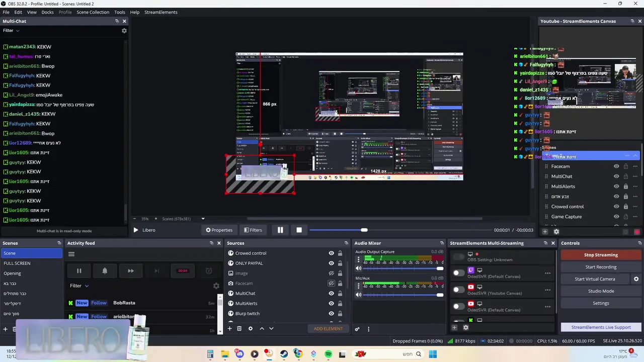Select the FULL SCREEN scene
The width and height of the screenshot is (644, 362).
coord(31,263)
